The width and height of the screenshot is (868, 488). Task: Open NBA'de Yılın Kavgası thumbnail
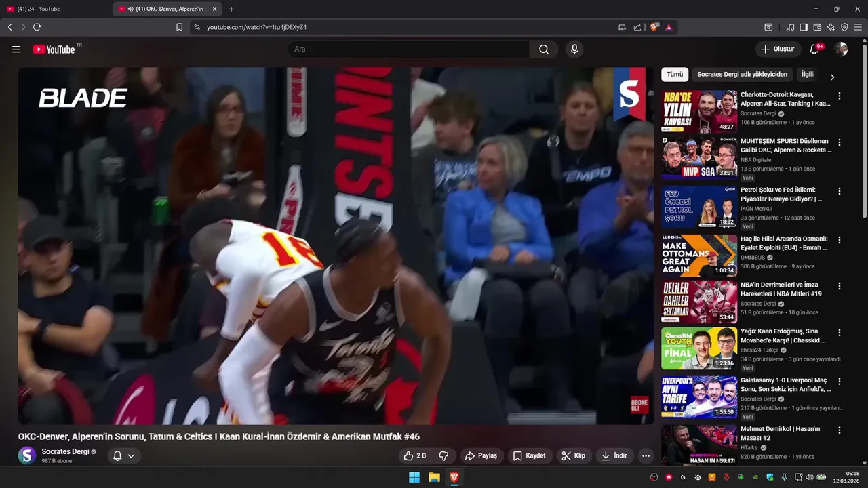699,111
